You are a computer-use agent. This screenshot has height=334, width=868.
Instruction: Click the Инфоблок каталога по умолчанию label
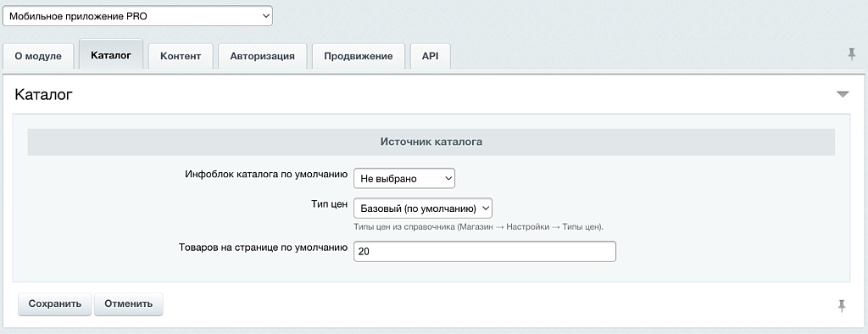point(265,174)
